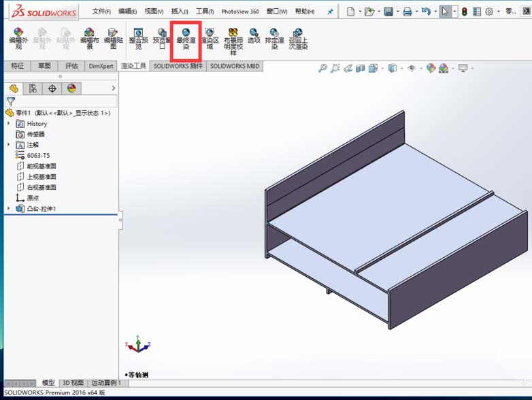The height and width of the screenshot is (400, 532).
Task: Click Recall Last Render (召回上次渲染)
Action: tap(298, 39)
